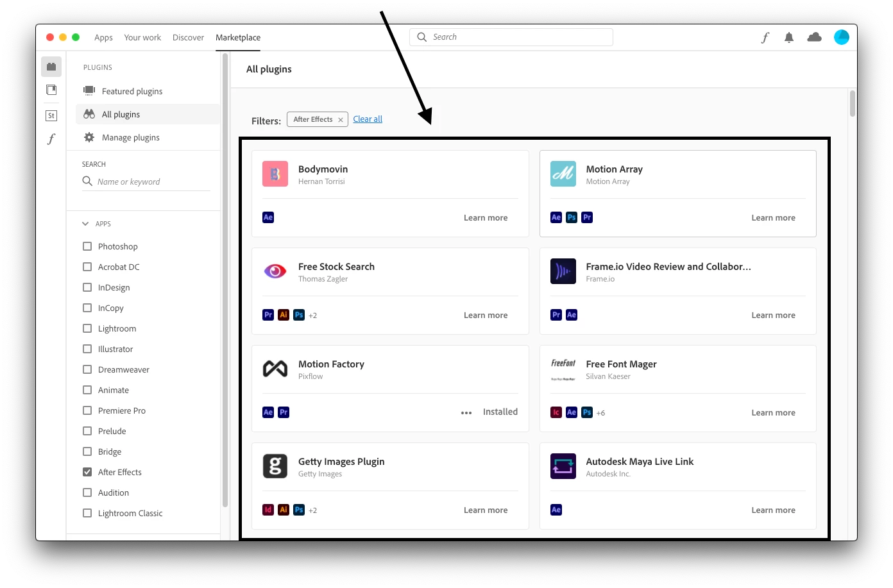Open the notifications bell

coord(789,38)
